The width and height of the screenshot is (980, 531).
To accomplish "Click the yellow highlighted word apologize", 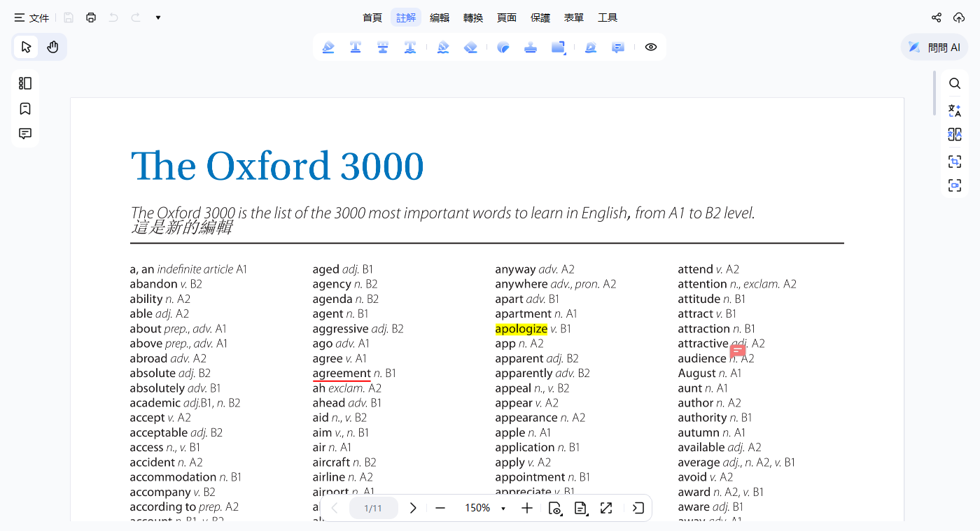I will pos(521,329).
